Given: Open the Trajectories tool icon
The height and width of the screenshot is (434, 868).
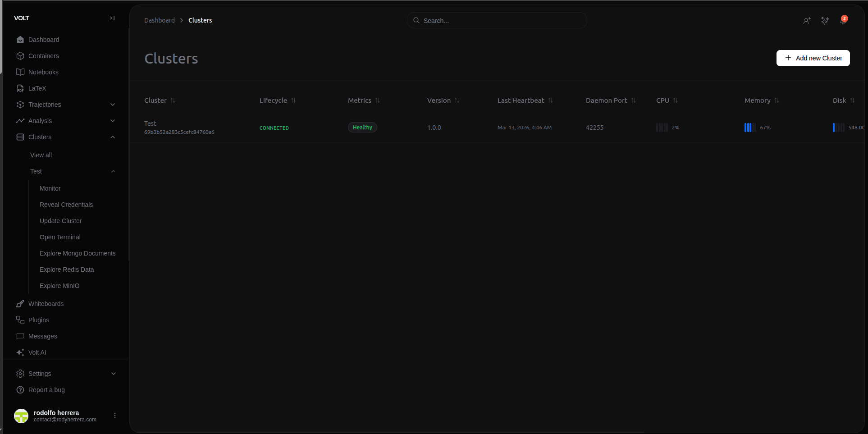Looking at the screenshot, I should [20, 105].
